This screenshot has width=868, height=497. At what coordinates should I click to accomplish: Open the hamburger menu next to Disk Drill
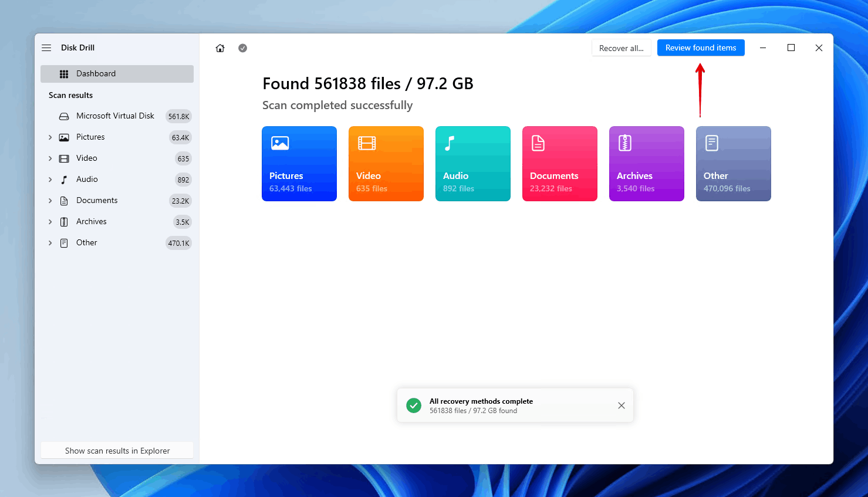coord(46,48)
